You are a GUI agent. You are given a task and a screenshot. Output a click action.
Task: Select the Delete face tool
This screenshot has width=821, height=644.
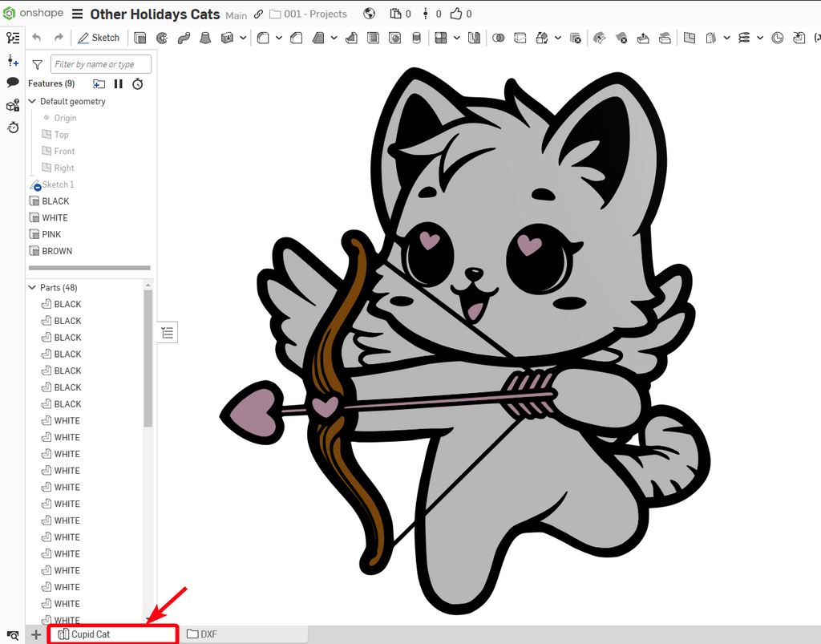point(621,38)
